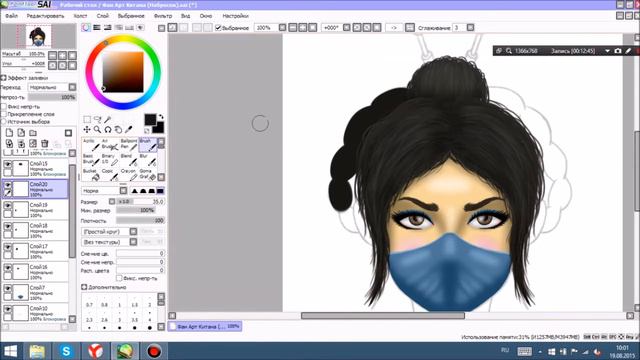Choose the Blur brush preset
Image resolution: width=640 pixels, height=360 pixels.
coord(147,160)
